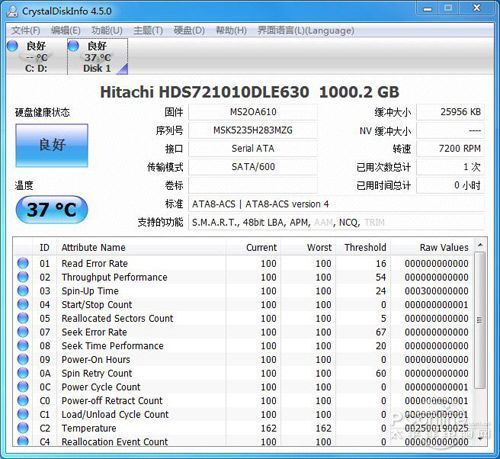Maximize the CrystalDiskInfo window
The width and height of the screenshot is (500, 459).
coord(448,9)
